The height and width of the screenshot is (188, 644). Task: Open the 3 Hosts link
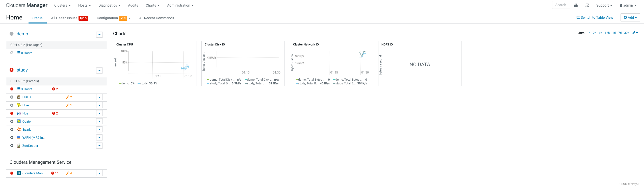pyautogui.click(x=24, y=89)
